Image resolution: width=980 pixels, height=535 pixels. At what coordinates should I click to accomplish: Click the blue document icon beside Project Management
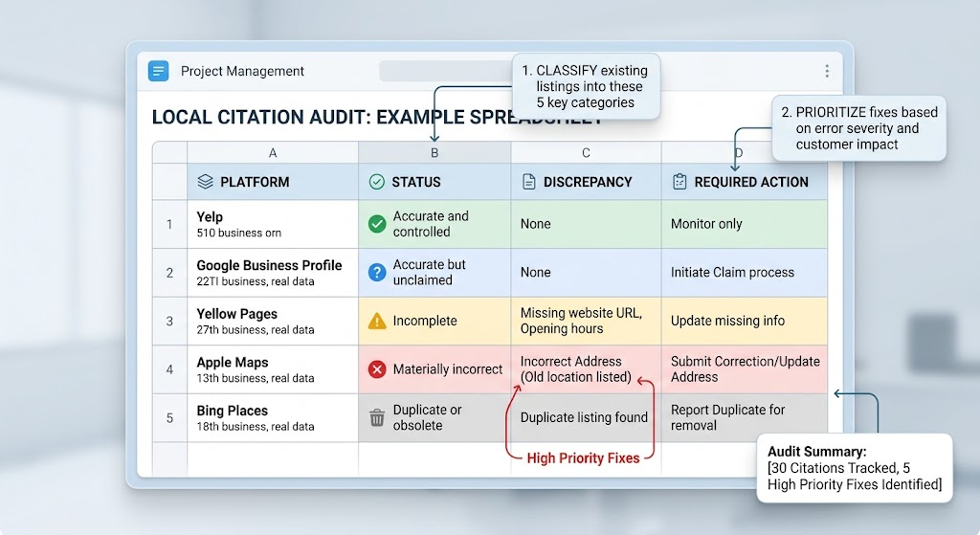pyautogui.click(x=158, y=71)
